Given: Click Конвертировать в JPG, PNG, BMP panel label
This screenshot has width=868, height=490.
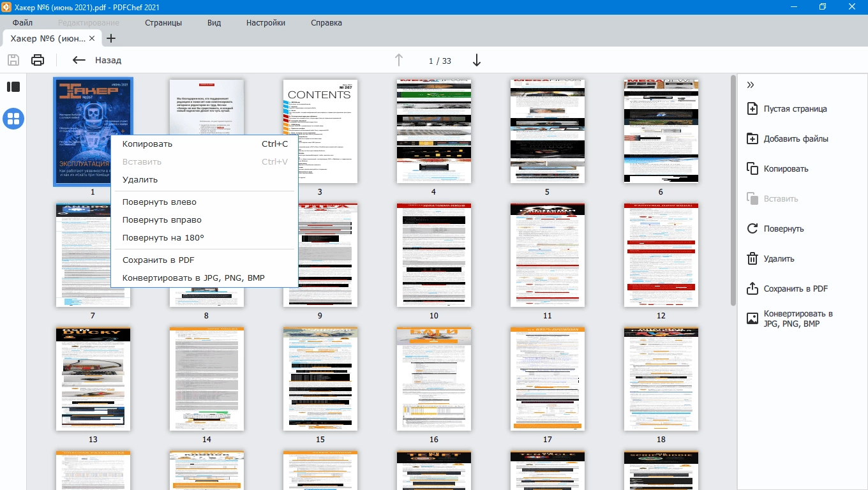Looking at the screenshot, I should [x=798, y=318].
